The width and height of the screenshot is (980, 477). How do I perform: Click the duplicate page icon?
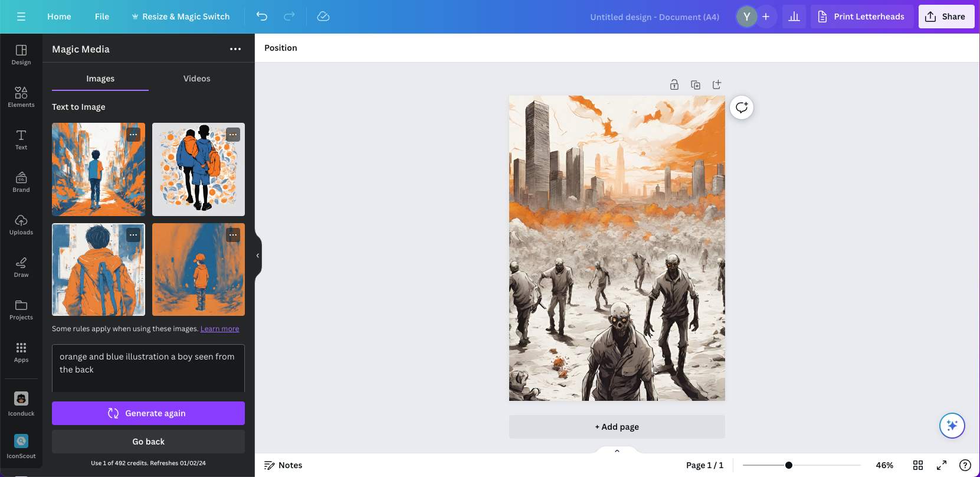(696, 84)
